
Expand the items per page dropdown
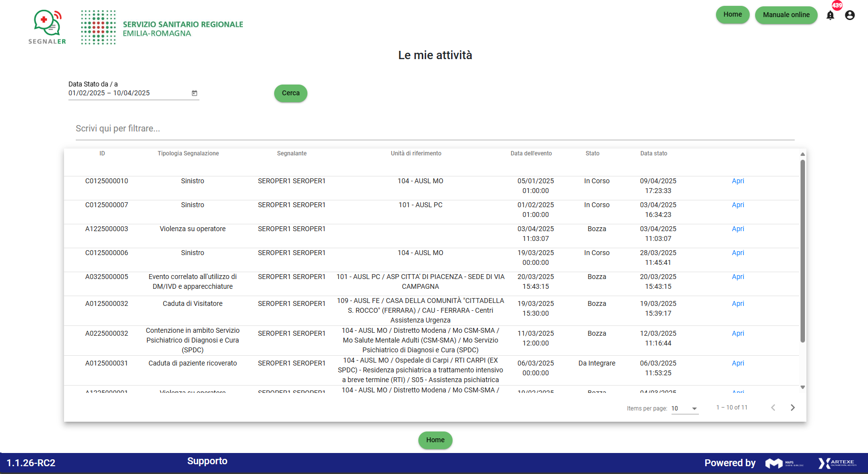click(x=685, y=409)
